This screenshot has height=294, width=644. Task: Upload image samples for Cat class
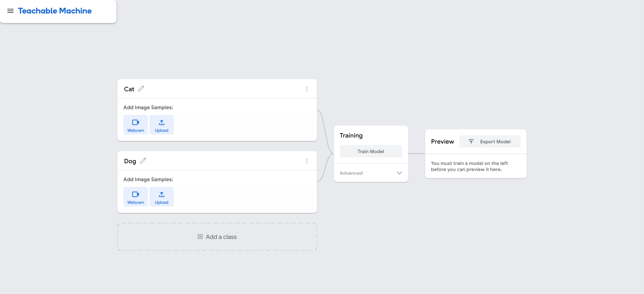click(x=162, y=125)
